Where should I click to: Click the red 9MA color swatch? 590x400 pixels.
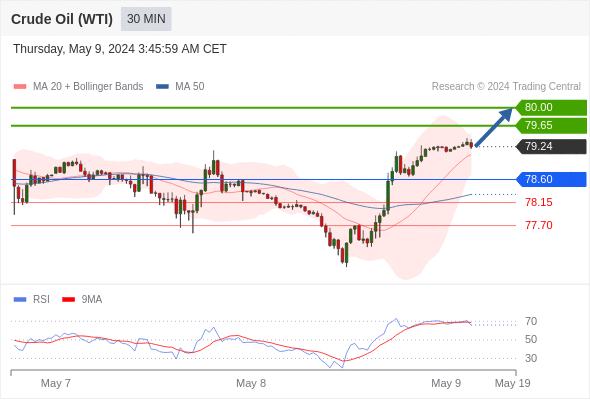point(68,300)
